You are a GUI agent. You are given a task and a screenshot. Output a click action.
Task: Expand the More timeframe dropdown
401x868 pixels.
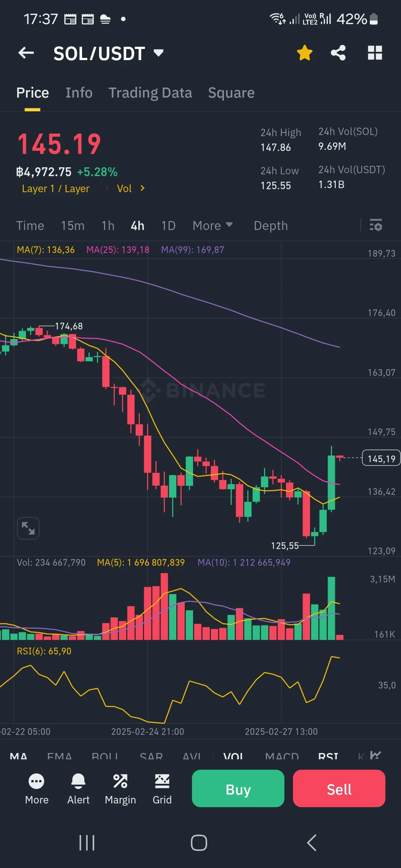tap(213, 225)
